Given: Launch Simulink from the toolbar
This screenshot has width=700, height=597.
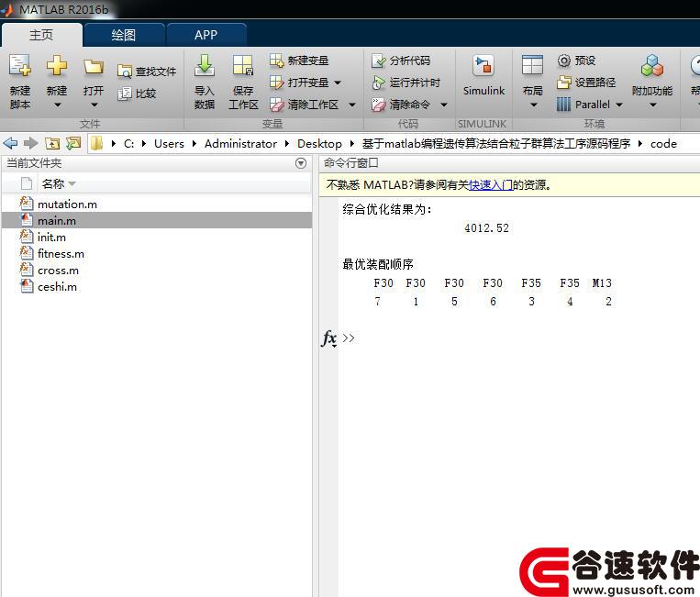Looking at the screenshot, I should (x=483, y=75).
